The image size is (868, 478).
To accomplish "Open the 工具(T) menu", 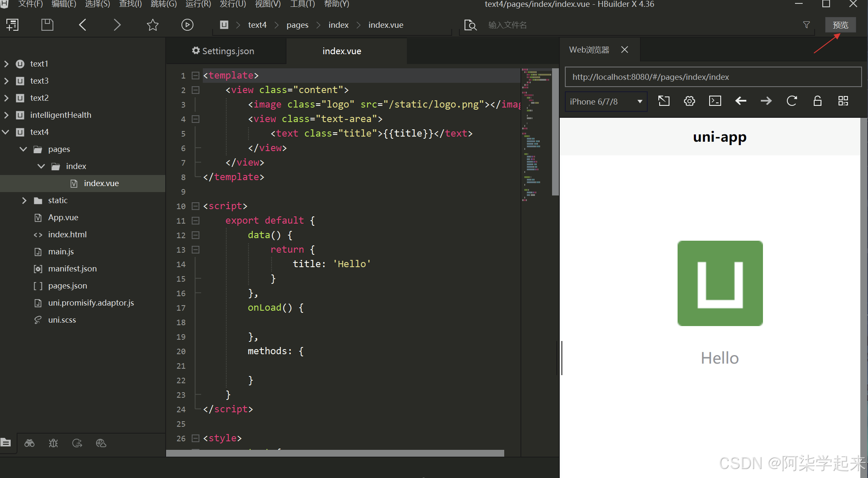I will (x=302, y=4).
